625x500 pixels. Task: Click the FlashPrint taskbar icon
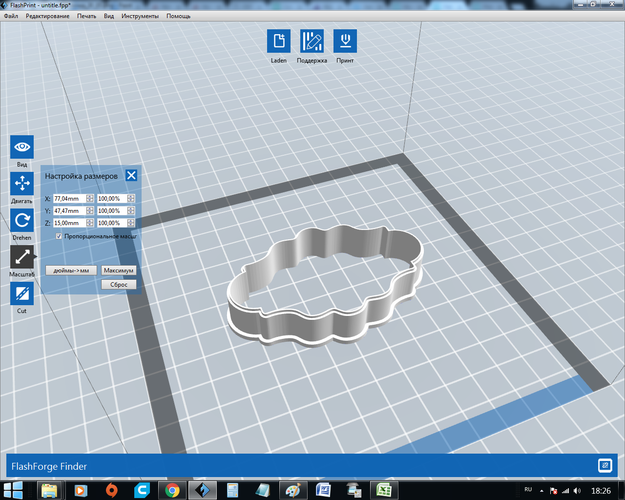click(202, 490)
